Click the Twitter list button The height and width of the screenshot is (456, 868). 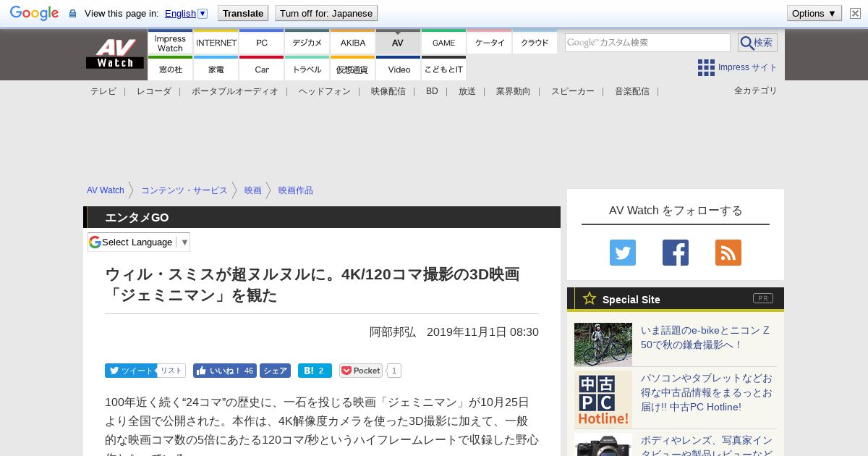point(171,371)
